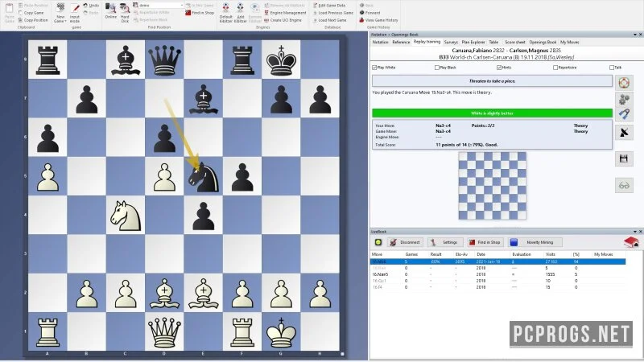644x362 pixels.
Task: Select the 16.f4 row in LiveBook
Action: pyautogui.click(x=497, y=287)
